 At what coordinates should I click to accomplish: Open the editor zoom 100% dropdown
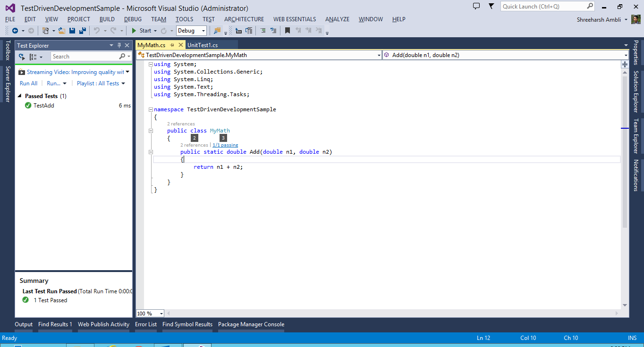161,314
